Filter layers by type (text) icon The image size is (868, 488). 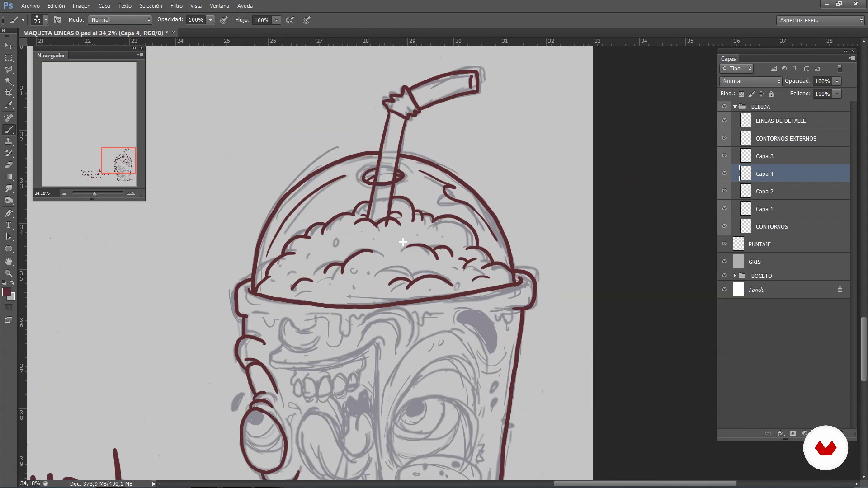click(795, 69)
